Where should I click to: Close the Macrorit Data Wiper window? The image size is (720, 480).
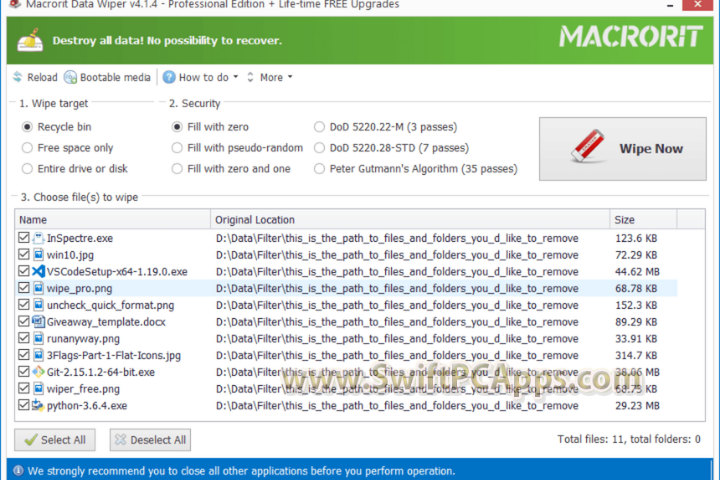pyautogui.click(x=698, y=4)
